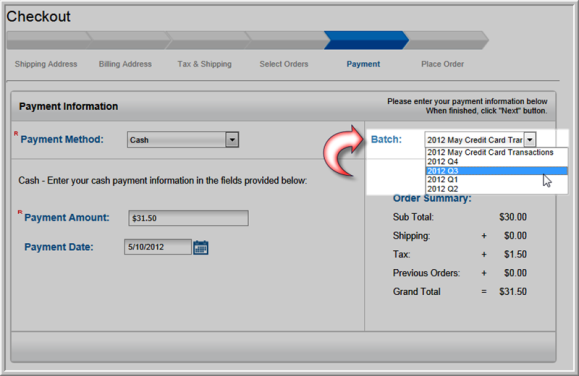Click the Batch selected value box

pos(474,140)
